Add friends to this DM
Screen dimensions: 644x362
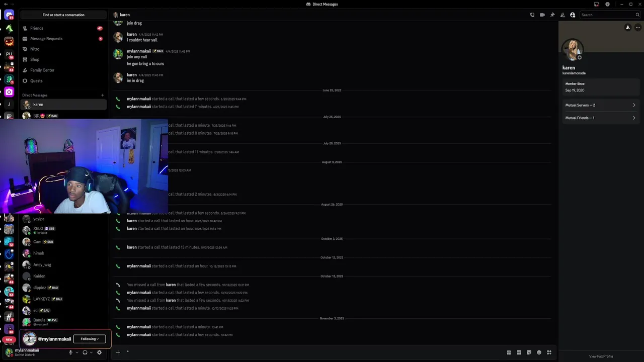pyautogui.click(x=562, y=15)
